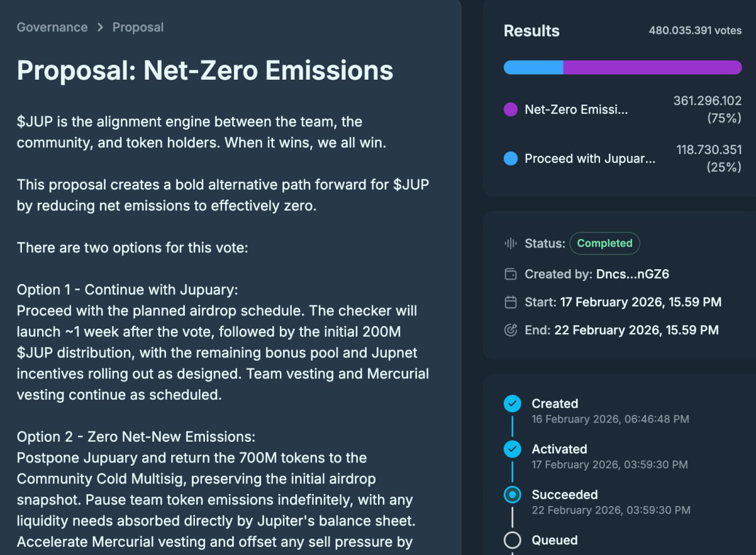The width and height of the screenshot is (756, 555).
Task: Click the calendar icon beside Start date
Action: point(510,302)
